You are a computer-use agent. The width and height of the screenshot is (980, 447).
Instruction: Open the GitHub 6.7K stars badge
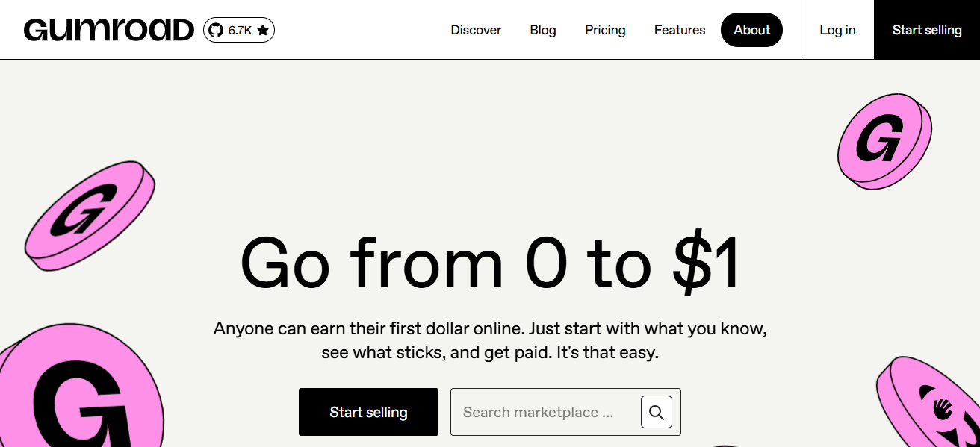pyautogui.click(x=239, y=30)
